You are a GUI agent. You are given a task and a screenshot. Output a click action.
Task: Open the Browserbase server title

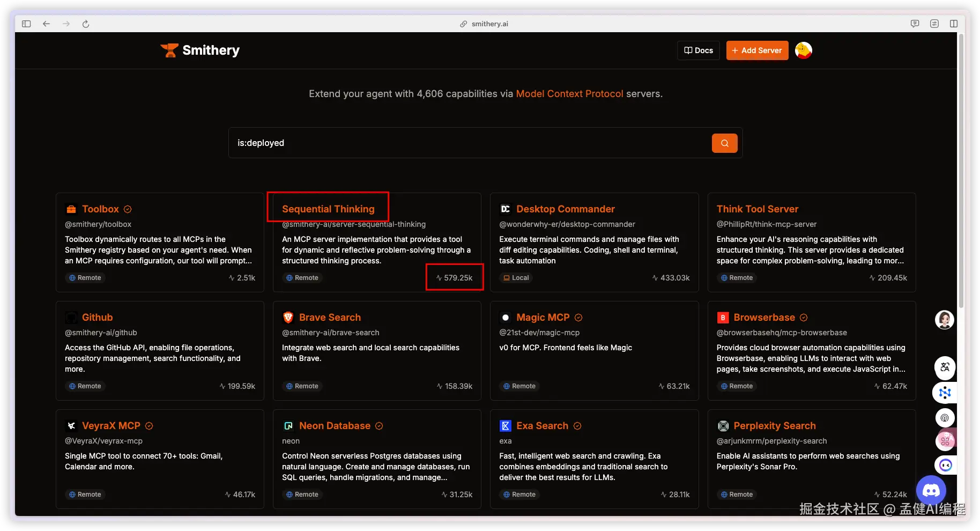coord(764,318)
